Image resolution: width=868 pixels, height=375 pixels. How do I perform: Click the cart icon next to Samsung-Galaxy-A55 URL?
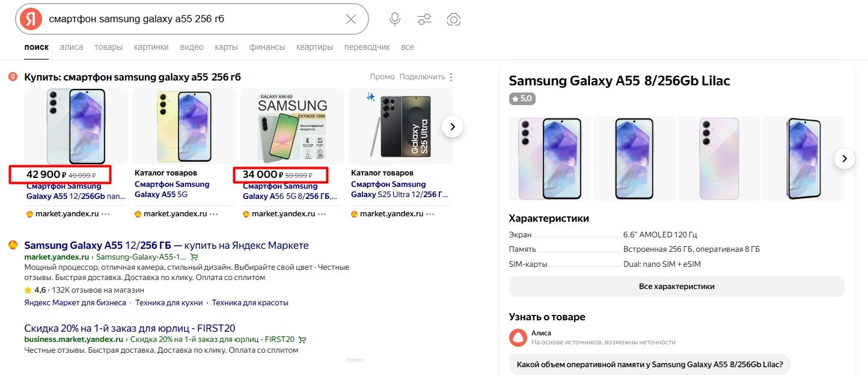[194, 257]
